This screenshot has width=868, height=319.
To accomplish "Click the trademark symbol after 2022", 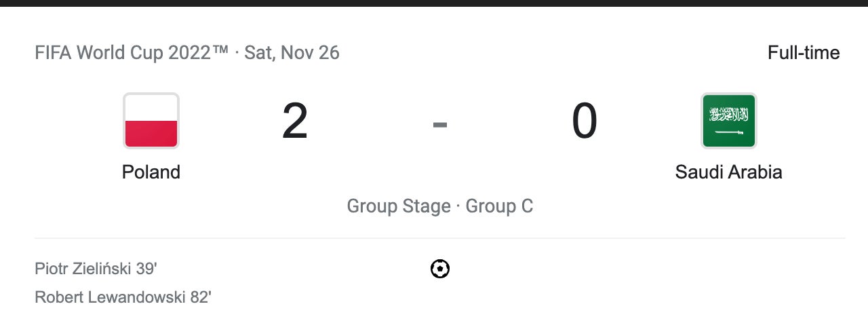I will tap(220, 52).
